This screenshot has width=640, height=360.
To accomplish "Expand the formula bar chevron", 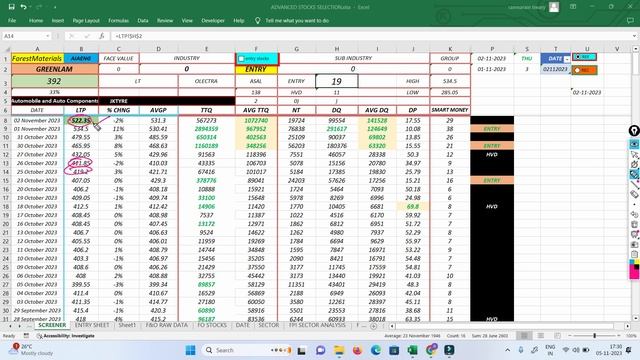I will (x=634, y=36).
